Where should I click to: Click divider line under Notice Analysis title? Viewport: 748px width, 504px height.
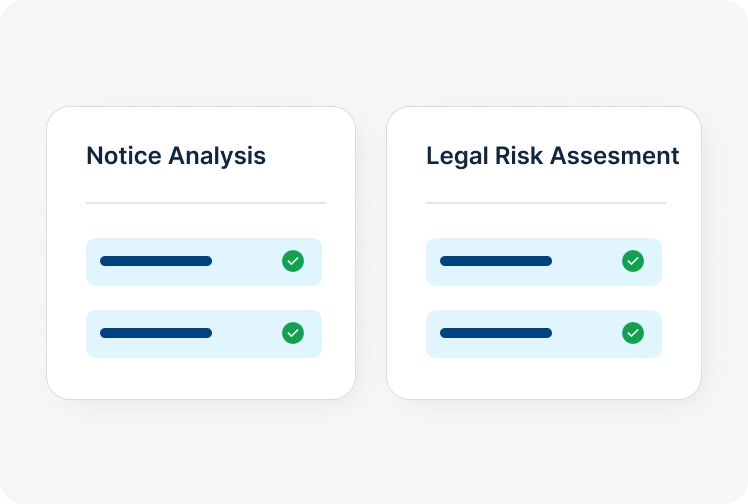206,203
